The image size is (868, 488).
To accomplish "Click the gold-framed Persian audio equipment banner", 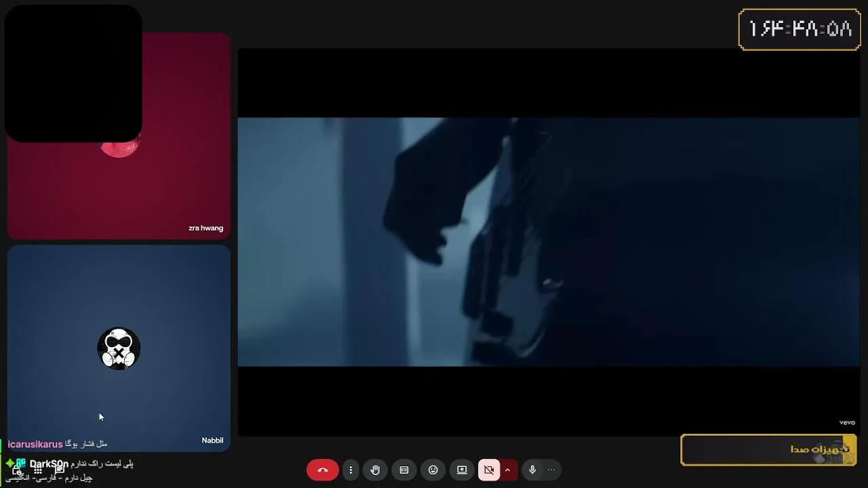I will point(768,450).
